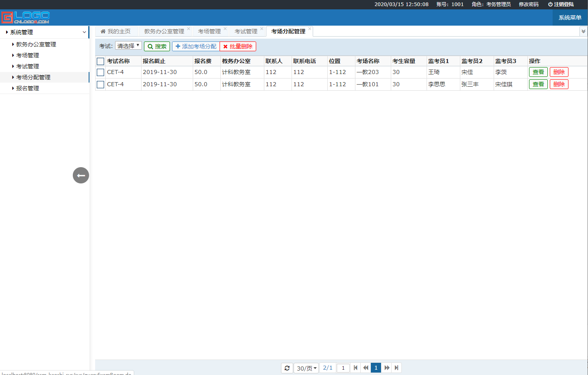Toggle the select-all checkbox in table header
The image size is (588, 375).
(x=100, y=61)
